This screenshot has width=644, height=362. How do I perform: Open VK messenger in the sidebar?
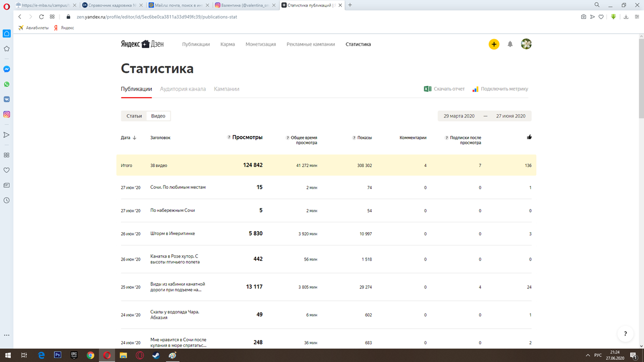pyautogui.click(x=7, y=99)
